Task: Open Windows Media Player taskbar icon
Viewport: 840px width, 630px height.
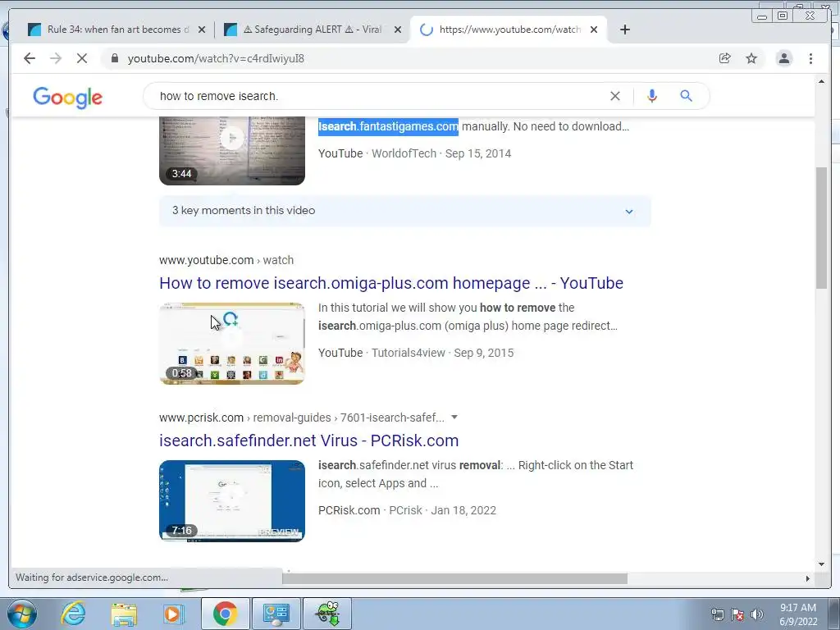Action: click(173, 614)
